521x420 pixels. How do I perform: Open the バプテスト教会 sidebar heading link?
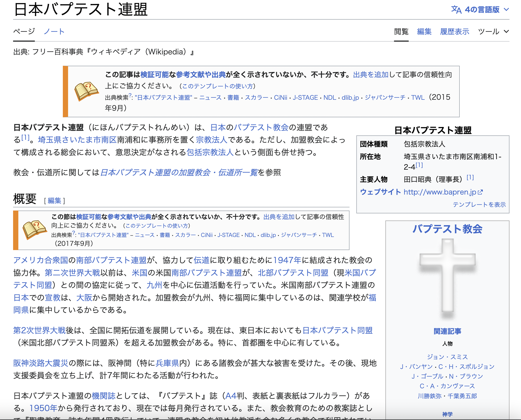click(447, 229)
